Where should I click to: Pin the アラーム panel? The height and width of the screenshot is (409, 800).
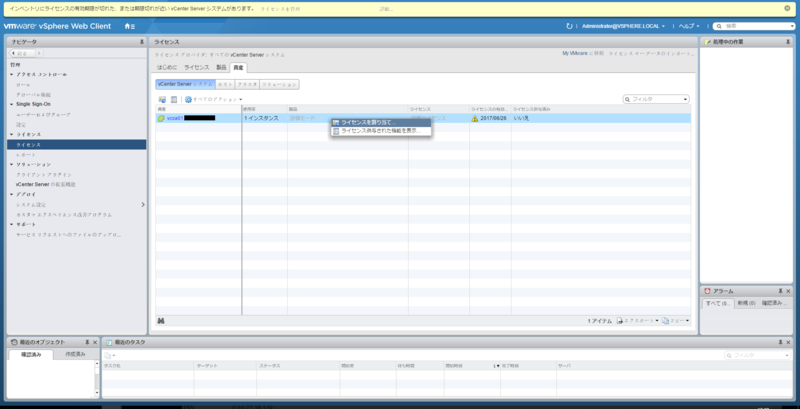[x=781, y=291]
